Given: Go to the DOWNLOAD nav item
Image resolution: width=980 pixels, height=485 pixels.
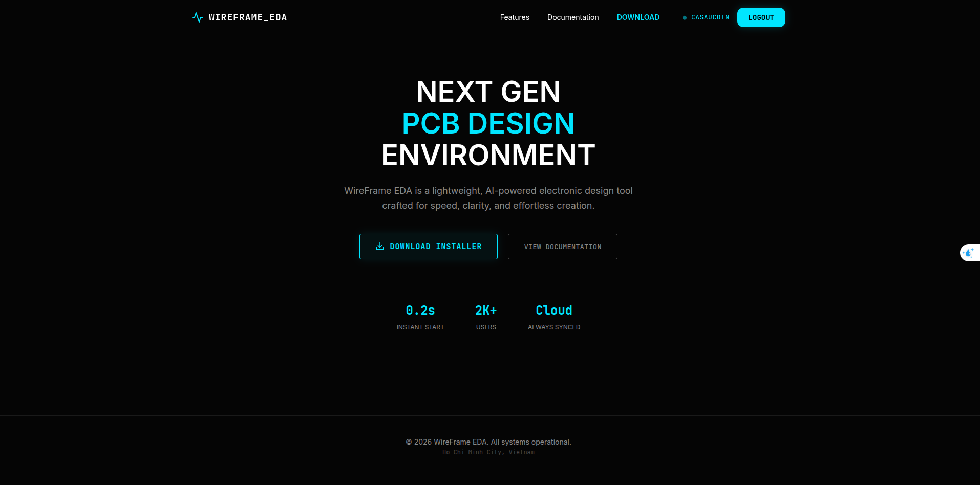Looking at the screenshot, I should click(638, 17).
